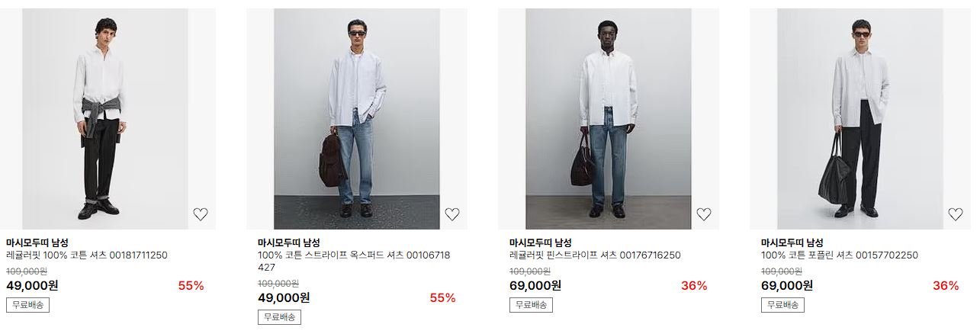View photo of model with blue jeans and duffel bag
Screen dimensions: 980x334
pyautogui.click(x=609, y=119)
